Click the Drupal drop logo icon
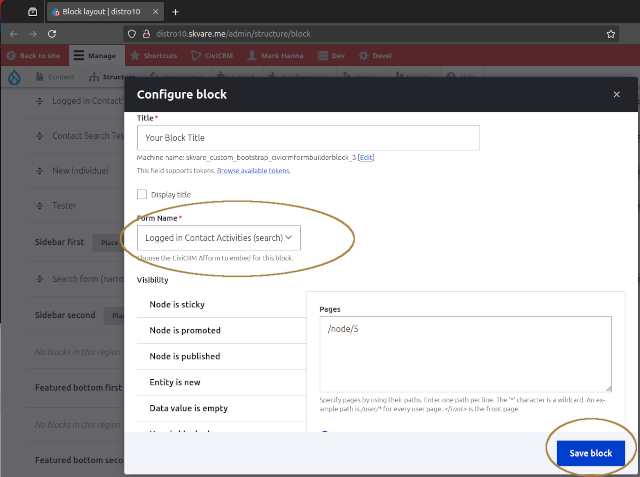 point(14,77)
